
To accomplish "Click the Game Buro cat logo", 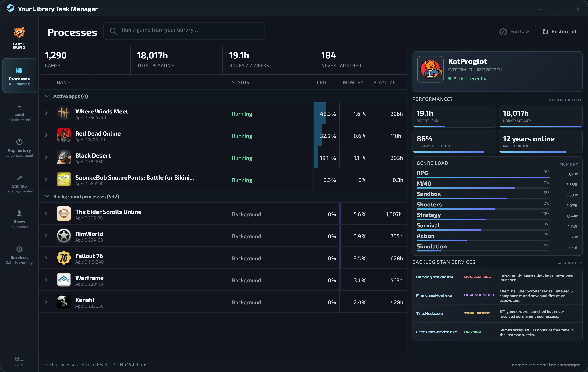I will click(19, 33).
